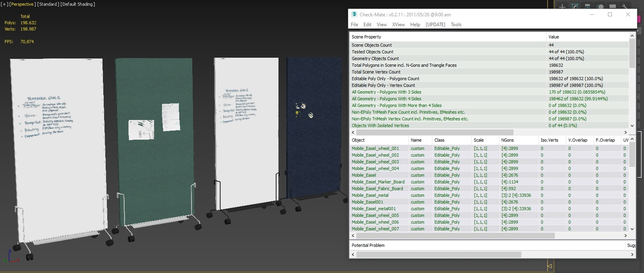Click scroll-right arrow of Potential Problem pane
644x273 pixels.
pyautogui.click(x=632, y=255)
